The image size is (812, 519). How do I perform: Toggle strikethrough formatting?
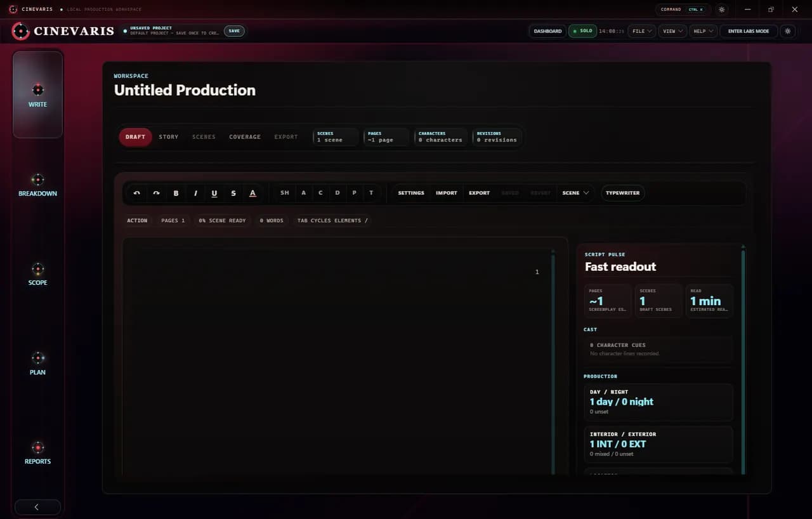[x=233, y=193]
